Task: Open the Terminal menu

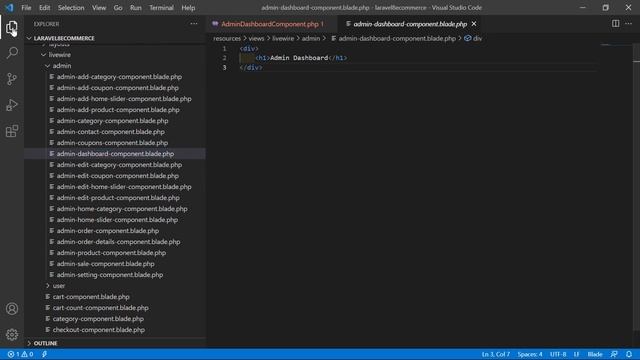Action: pyautogui.click(x=161, y=8)
